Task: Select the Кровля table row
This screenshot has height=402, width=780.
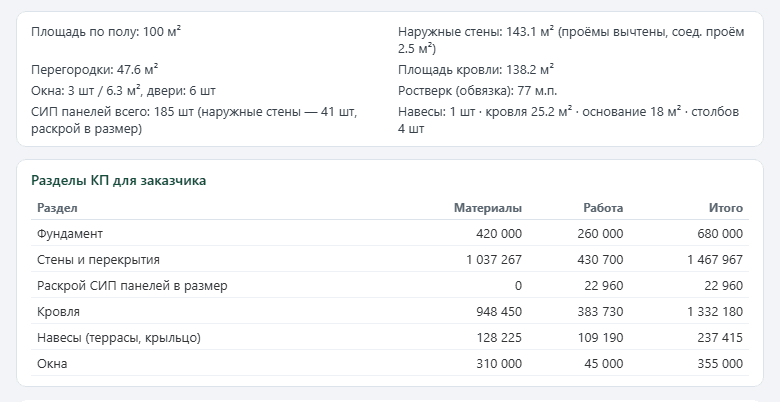Action: 390,311
